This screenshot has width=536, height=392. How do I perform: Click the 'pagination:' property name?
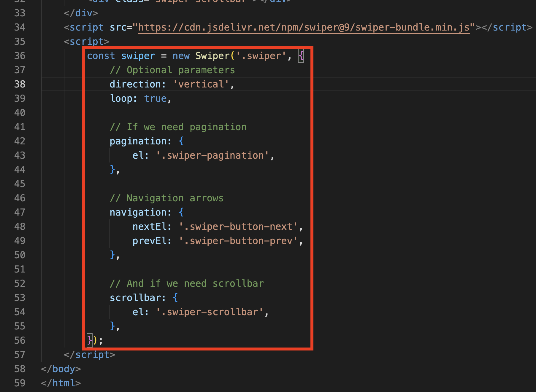tap(141, 141)
